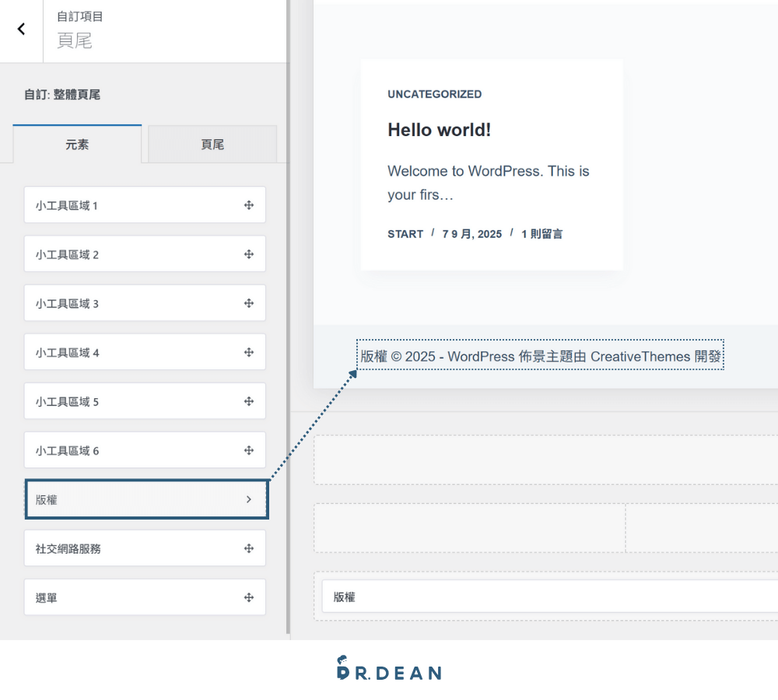Click move icon for 小工具區域 1
Viewport: 778px width, 700px height.
[249, 205]
